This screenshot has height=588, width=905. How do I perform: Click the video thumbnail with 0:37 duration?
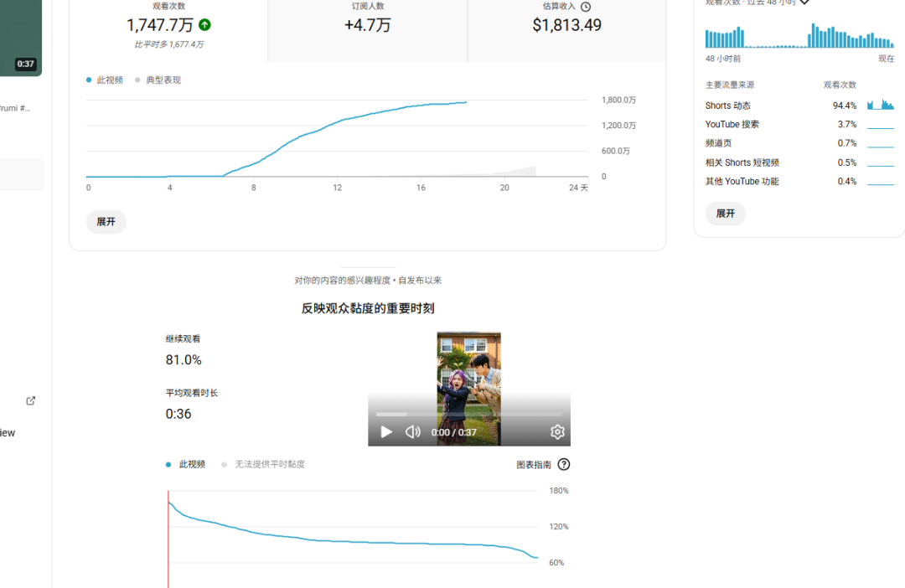coord(21,38)
